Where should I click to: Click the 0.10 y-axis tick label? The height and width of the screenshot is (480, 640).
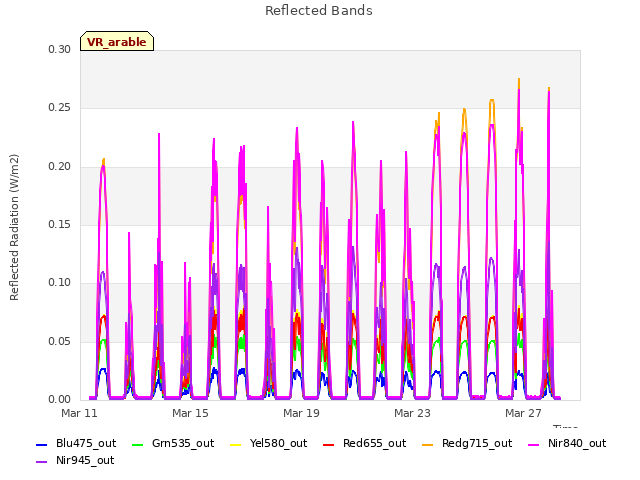pos(60,282)
